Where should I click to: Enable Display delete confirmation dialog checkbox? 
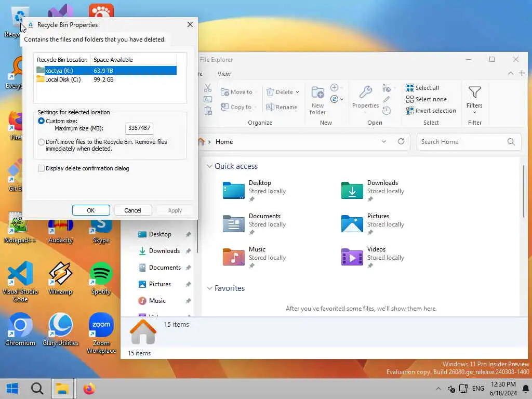pos(41,168)
